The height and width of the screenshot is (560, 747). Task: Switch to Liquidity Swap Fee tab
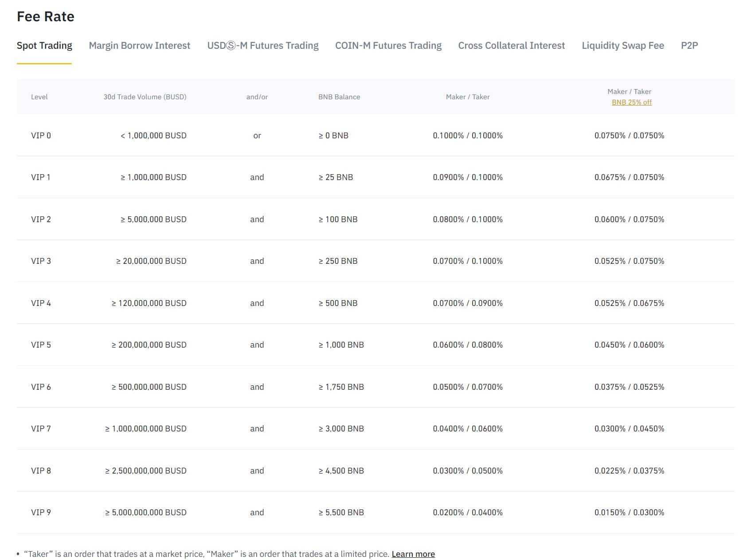click(x=622, y=46)
